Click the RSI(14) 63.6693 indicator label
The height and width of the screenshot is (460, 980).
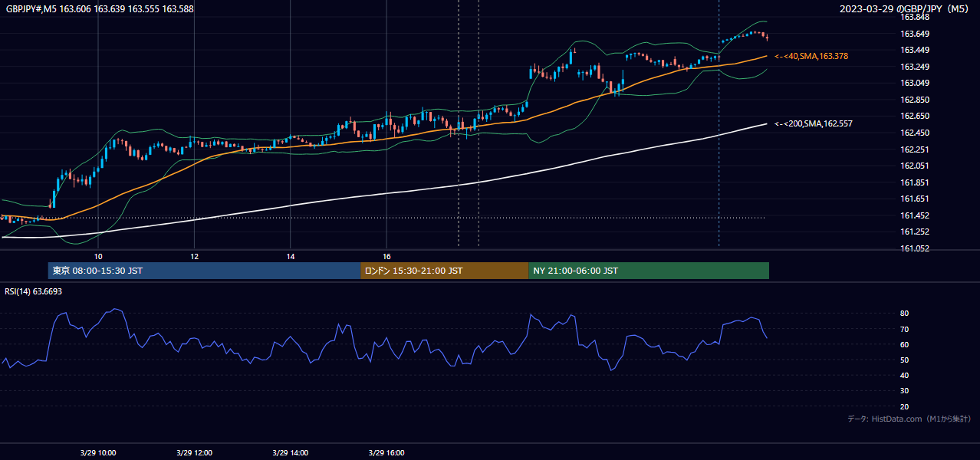tap(34, 291)
